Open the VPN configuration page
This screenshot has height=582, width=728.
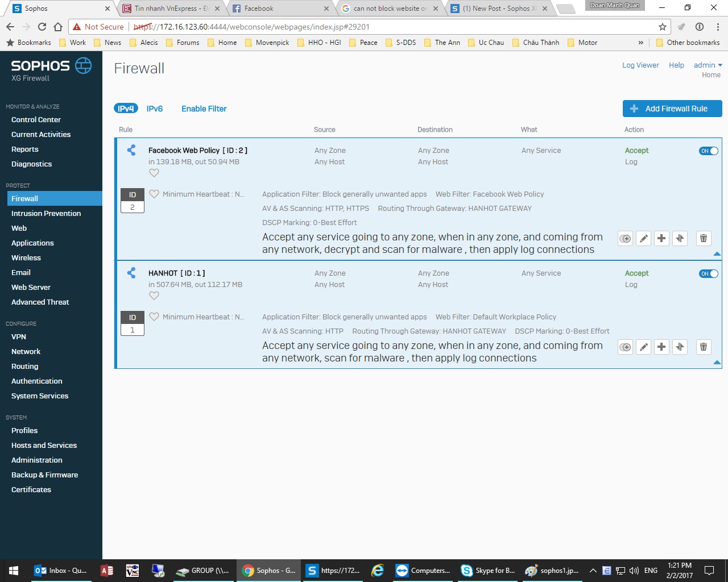click(19, 337)
